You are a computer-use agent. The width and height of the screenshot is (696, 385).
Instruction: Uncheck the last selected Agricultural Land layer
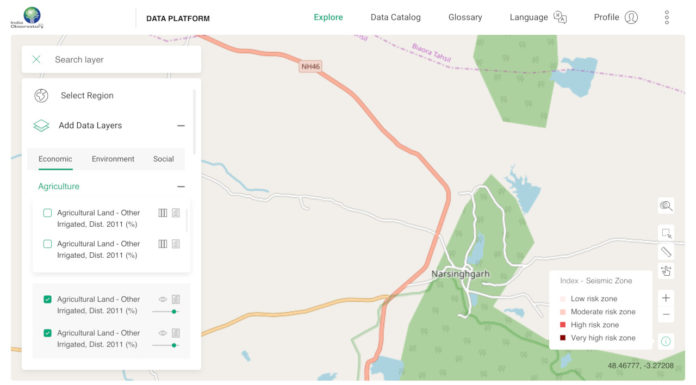(x=47, y=333)
